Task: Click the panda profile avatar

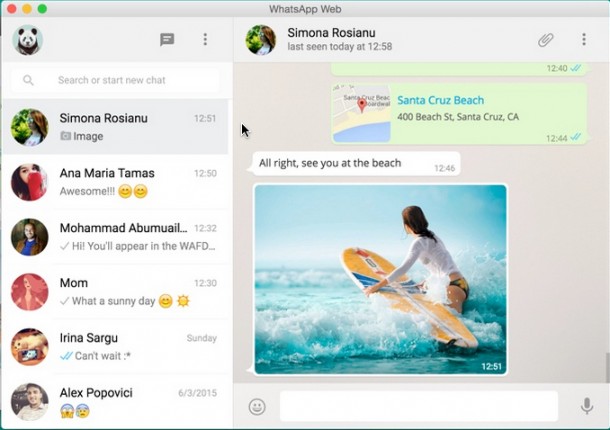Action: (x=27, y=40)
